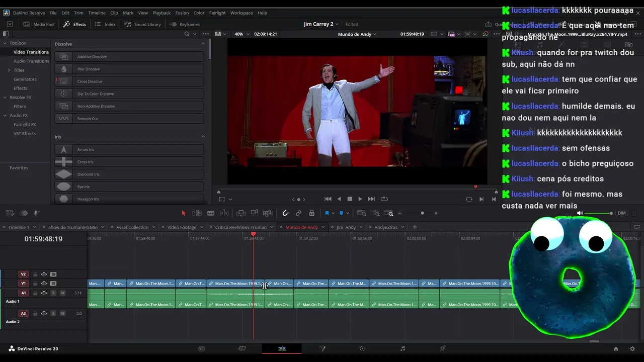Mute the Audio 1 track
The height and width of the screenshot is (362, 644).
point(62,293)
